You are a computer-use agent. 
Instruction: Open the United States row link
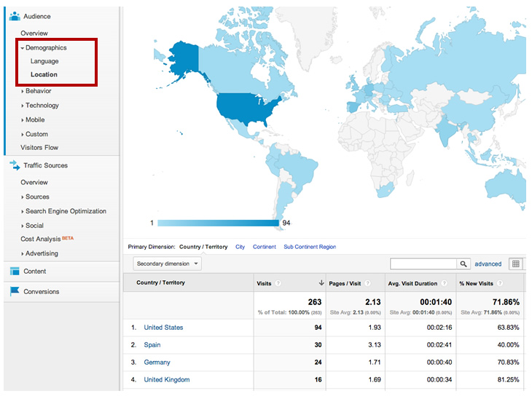163,327
